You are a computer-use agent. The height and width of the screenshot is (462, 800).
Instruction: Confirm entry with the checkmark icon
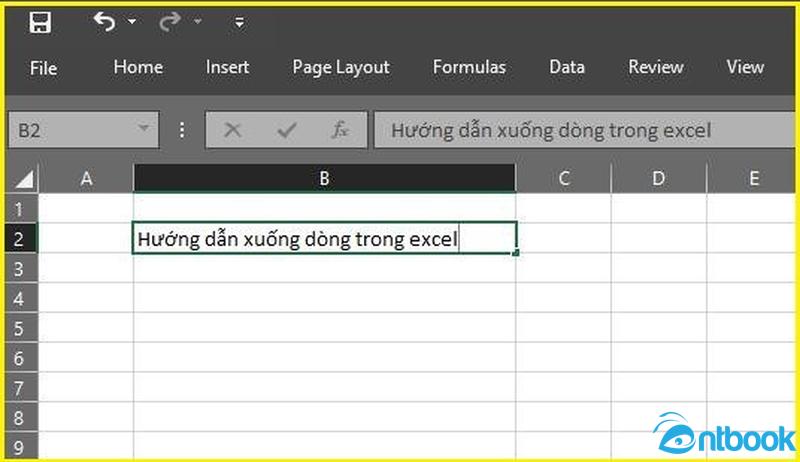pyautogui.click(x=287, y=130)
